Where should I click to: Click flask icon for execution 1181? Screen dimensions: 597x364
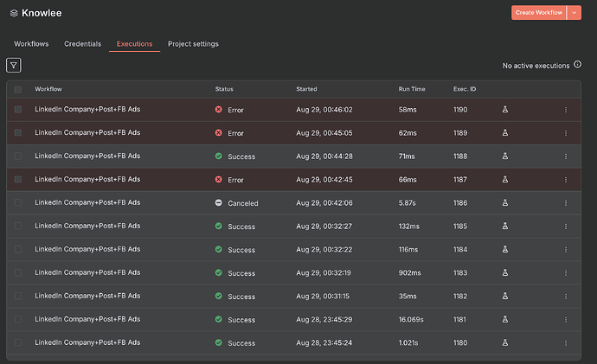pos(505,319)
